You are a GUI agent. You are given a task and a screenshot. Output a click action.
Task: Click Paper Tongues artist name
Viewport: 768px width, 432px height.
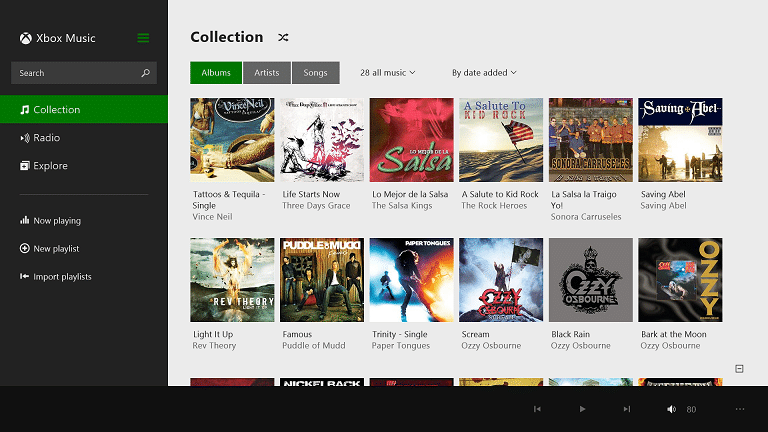pos(401,345)
